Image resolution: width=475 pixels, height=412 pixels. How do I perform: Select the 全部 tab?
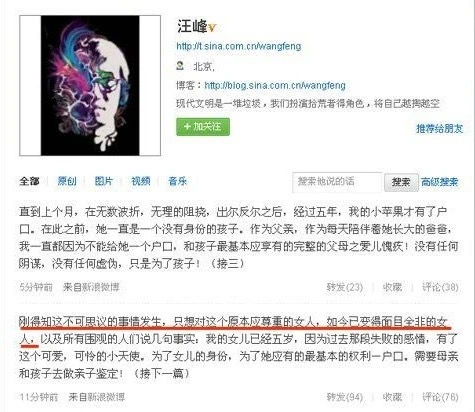click(x=29, y=181)
